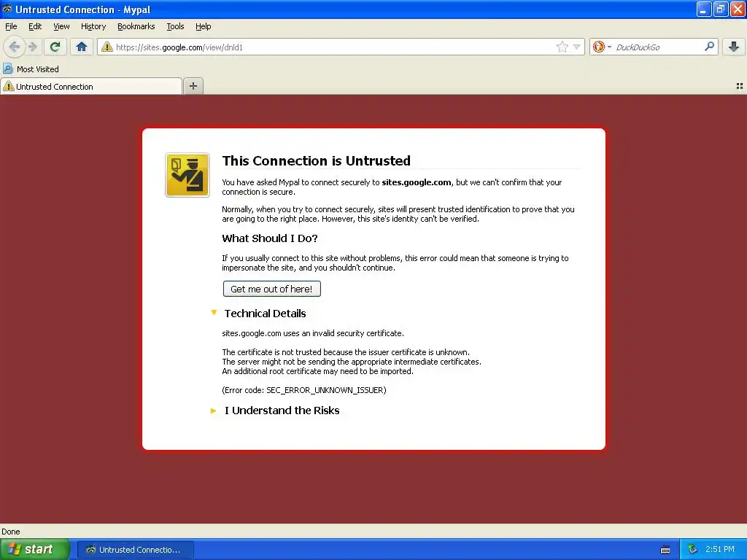Viewport: 747px width, 560px height.
Task: Click the Forward navigation arrow
Action: click(x=33, y=47)
